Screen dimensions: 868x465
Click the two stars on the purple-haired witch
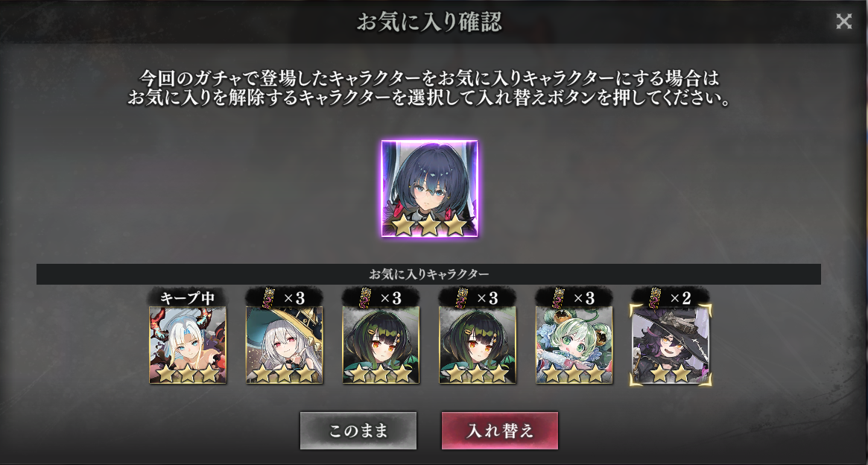(671, 373)
